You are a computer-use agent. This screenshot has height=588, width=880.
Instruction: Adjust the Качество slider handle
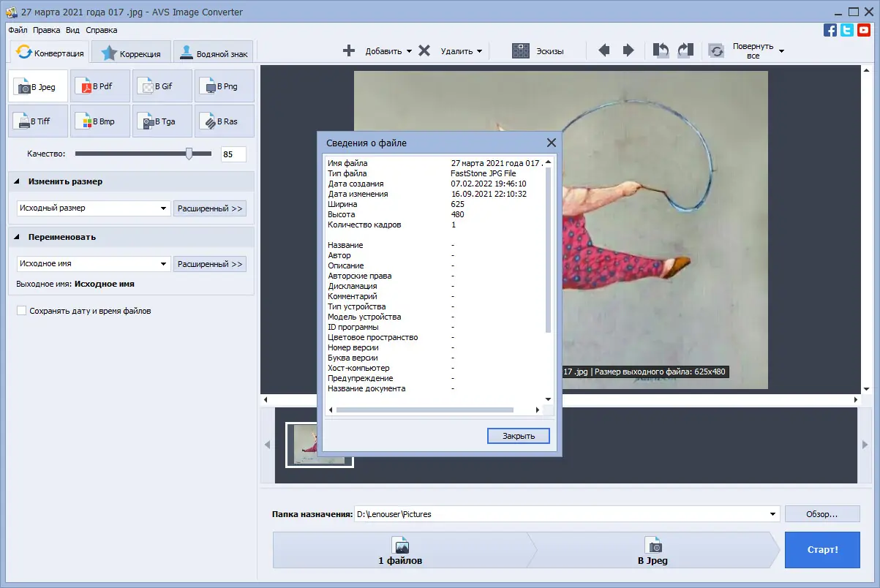pos(189,154)
